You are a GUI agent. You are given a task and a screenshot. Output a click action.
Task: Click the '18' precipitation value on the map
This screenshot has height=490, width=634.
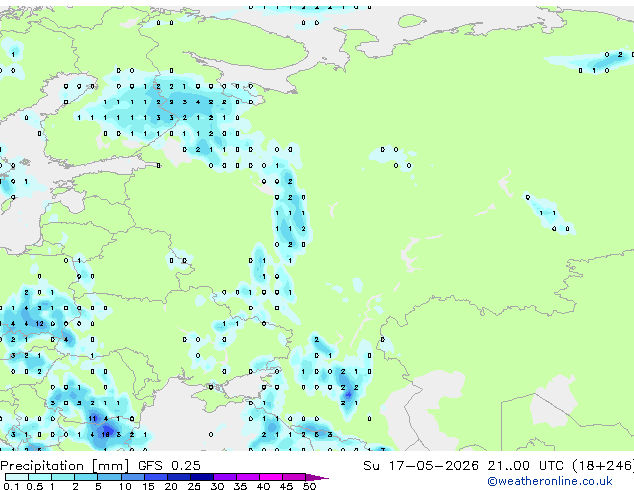(106, 435)
